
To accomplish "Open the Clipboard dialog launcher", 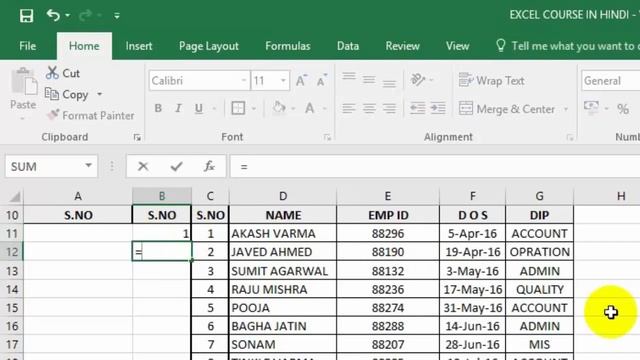I will (x=137, y=138).
